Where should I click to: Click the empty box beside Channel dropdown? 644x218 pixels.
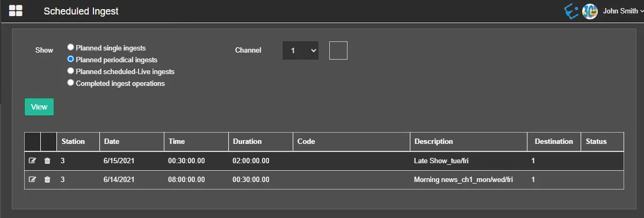338,50
